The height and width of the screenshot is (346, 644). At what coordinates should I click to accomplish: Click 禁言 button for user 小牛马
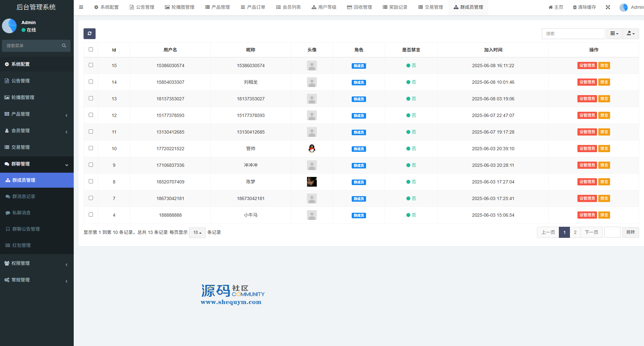tap(604, 215)
